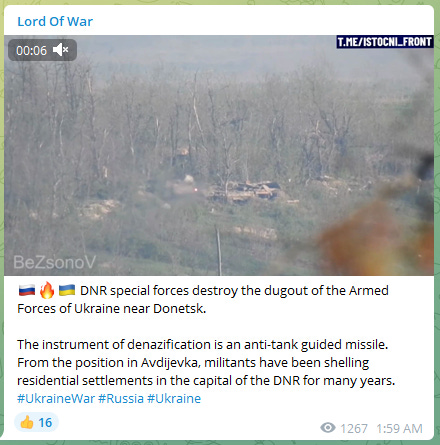Image resolution: width=440 pixels, height=445 pixels.
Task: Toggle the thumbs up reaction
Action: tap(36, 422)
